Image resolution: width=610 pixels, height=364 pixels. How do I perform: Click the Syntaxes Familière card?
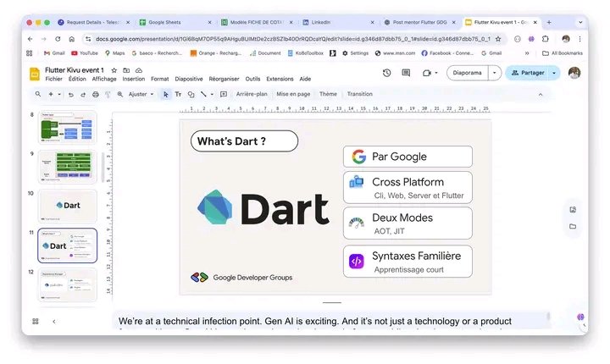408,262
